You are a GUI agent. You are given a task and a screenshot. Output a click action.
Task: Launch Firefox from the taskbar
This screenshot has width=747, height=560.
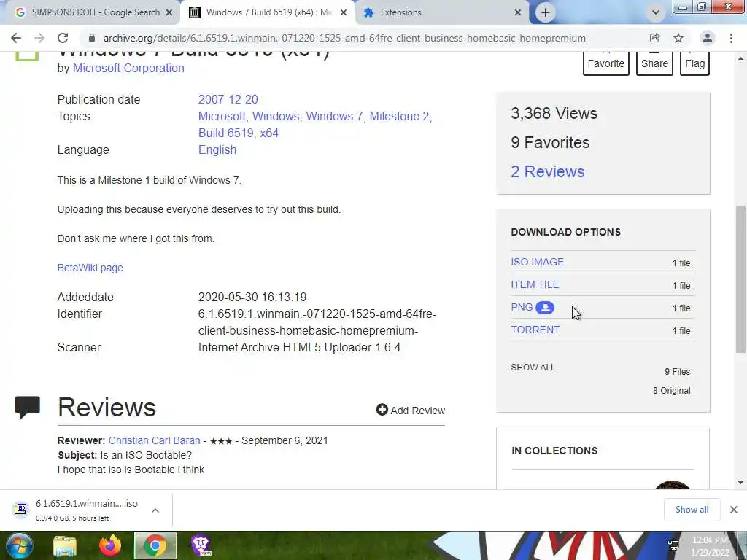click(110, 546)
